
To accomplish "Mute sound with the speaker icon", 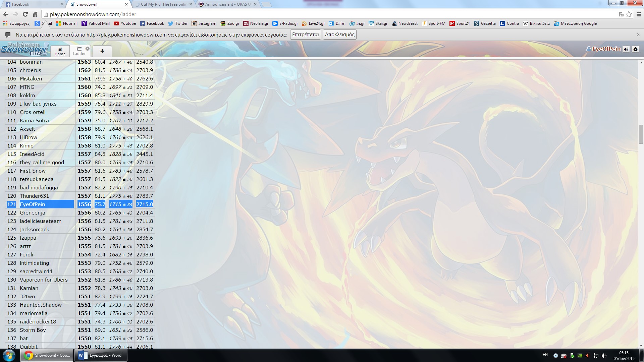I will coord(626,49).
